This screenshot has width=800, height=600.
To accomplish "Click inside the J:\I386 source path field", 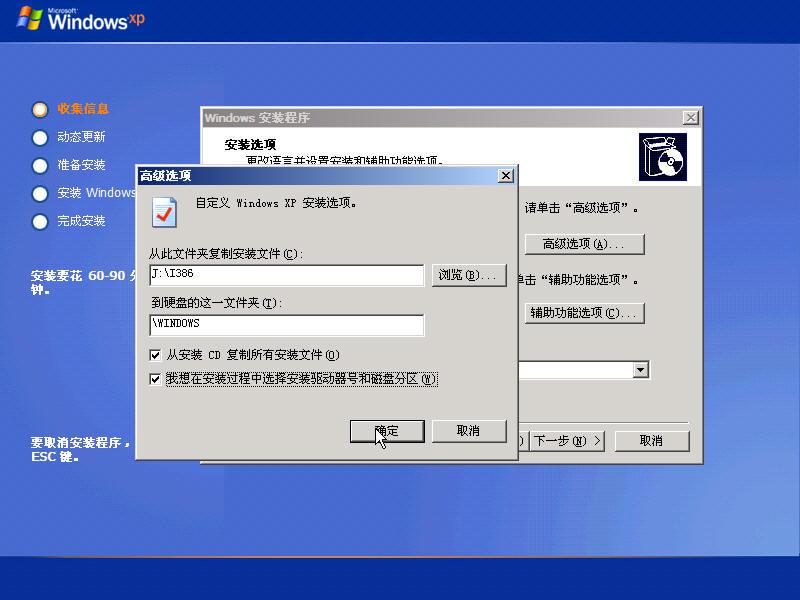I will [285, 274].
